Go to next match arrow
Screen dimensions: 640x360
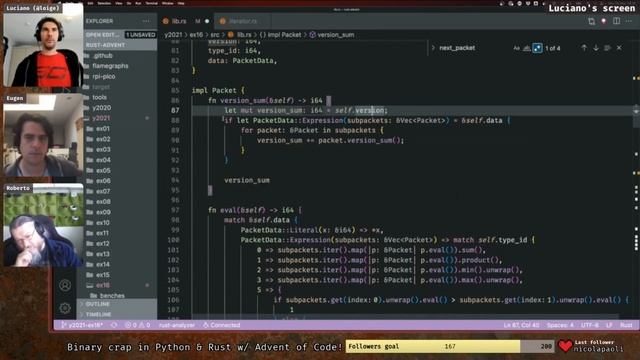tap(596, 48)
